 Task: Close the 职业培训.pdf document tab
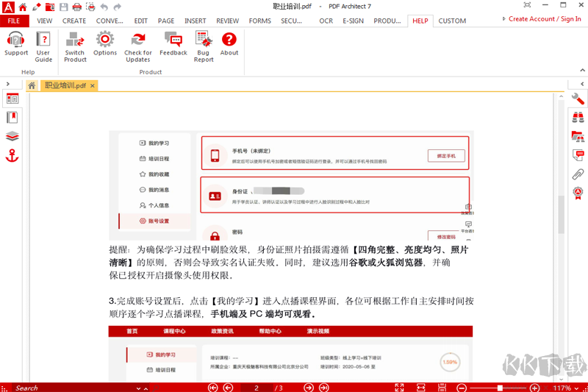click(93, 86)
